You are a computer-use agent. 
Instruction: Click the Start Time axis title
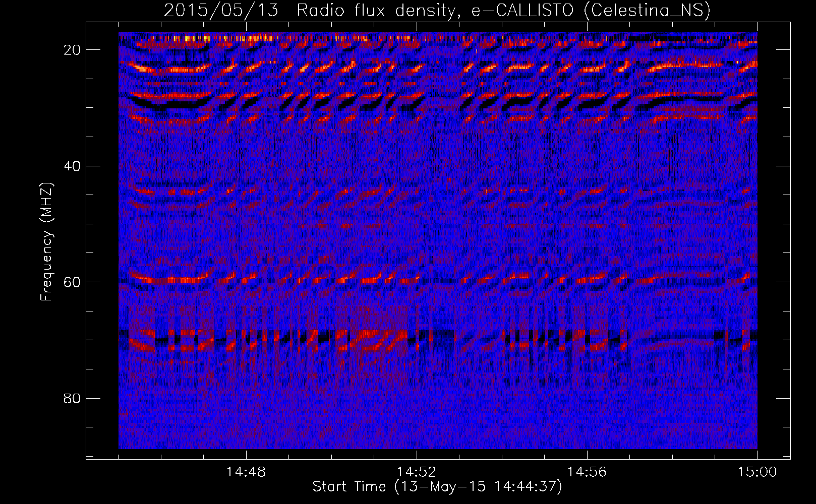(x=437, y=487)
